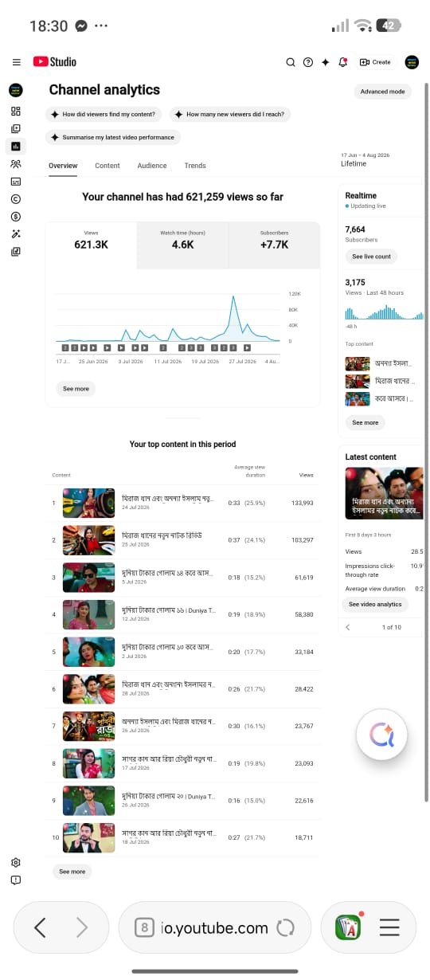Click See more below top content
The image size is (430, 980).
(72, 872)
